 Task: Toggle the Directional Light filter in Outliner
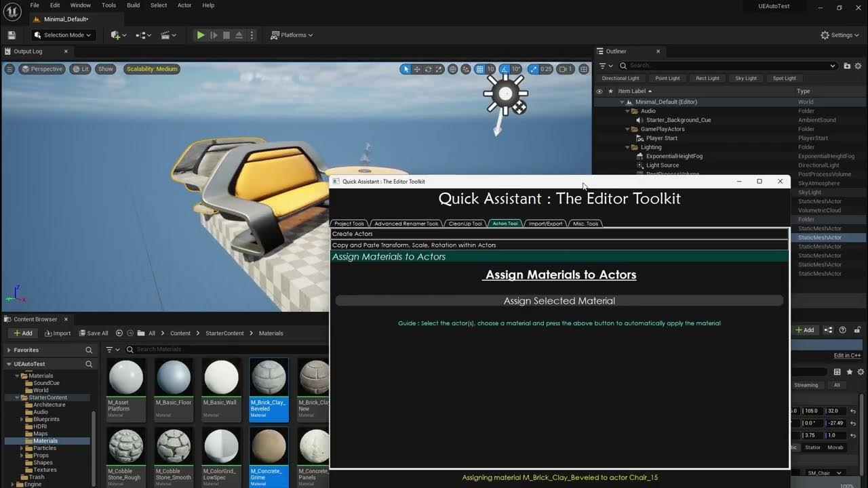620,79
